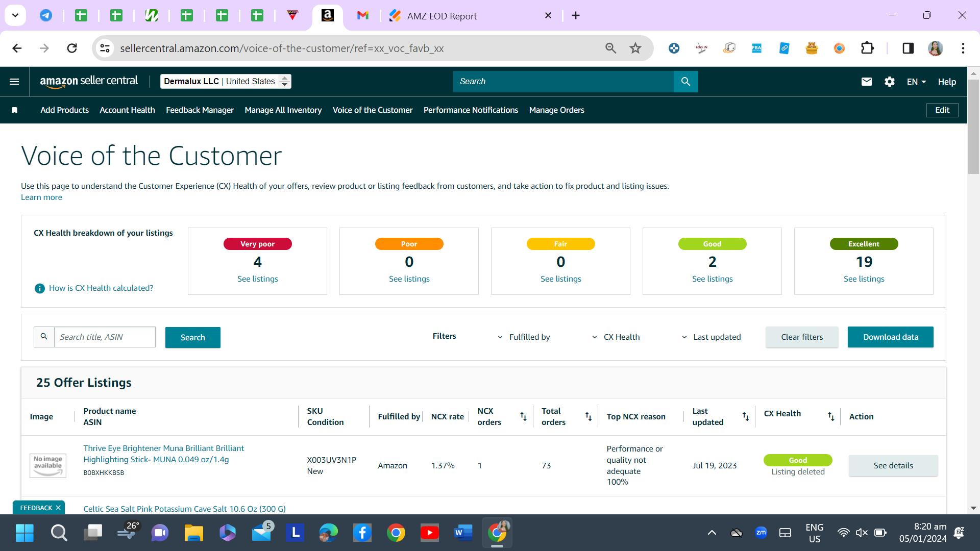Click the teal search magnifier button
This screenshot has height=551, width=980.
685,82
